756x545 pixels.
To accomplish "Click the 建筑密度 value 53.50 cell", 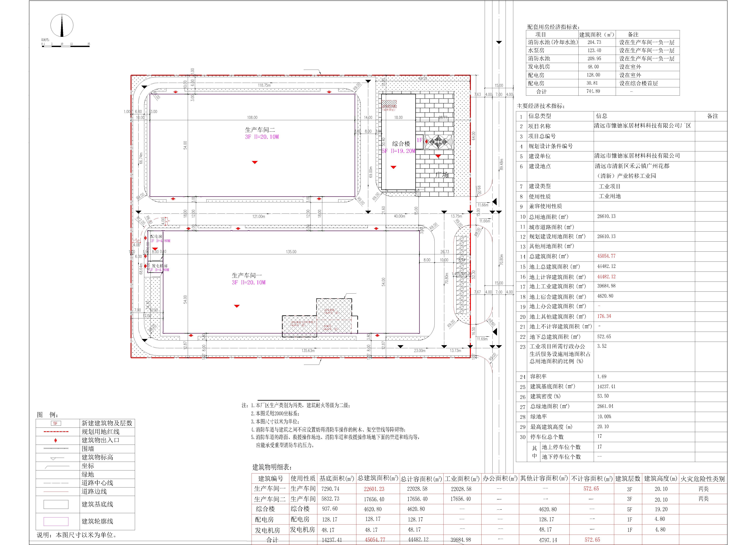I will [603, 396].
